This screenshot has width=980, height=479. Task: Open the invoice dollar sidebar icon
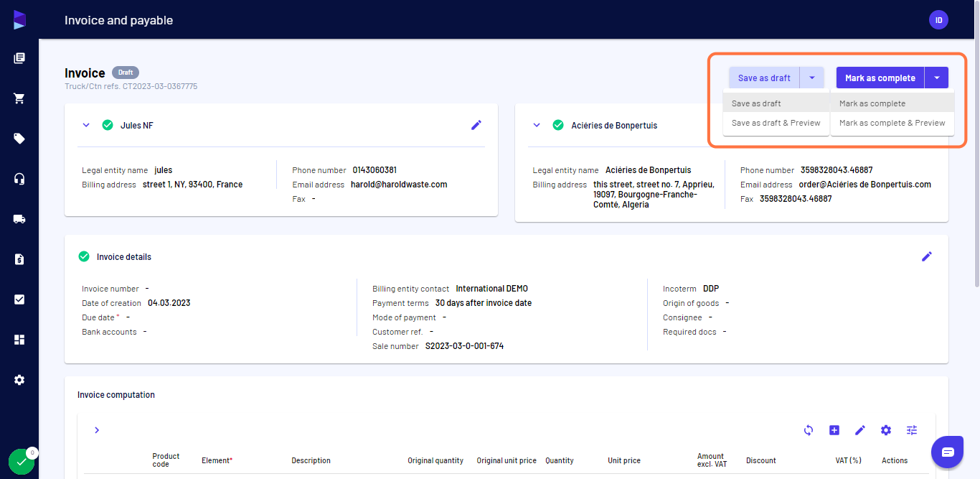[x=19, y=259]
